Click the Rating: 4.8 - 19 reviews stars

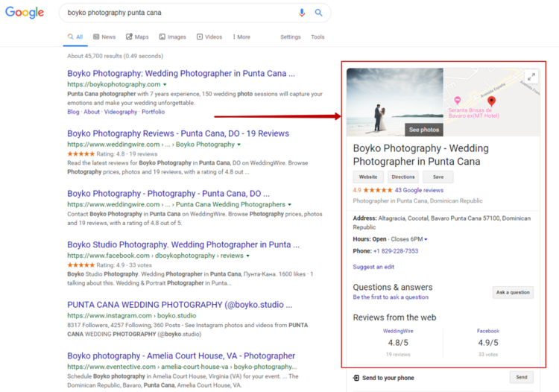pos(81,154)
